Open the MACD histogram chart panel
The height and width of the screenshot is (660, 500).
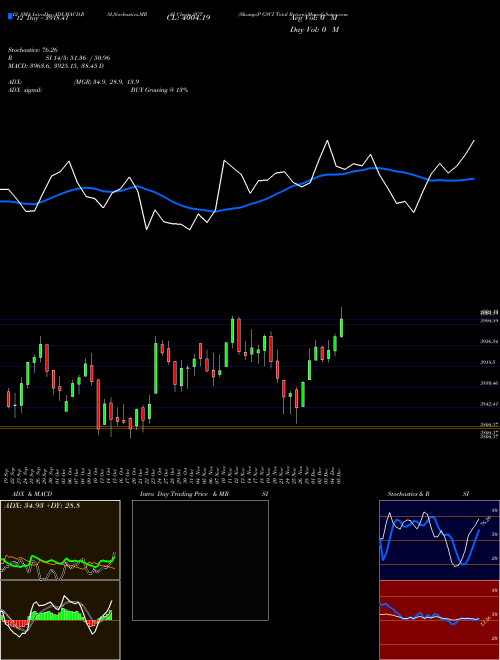[60, 620]
